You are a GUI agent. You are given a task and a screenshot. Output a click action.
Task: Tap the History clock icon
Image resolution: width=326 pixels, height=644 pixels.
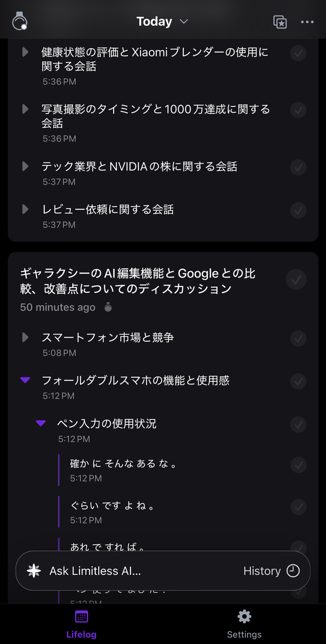(x=293, y=571)
